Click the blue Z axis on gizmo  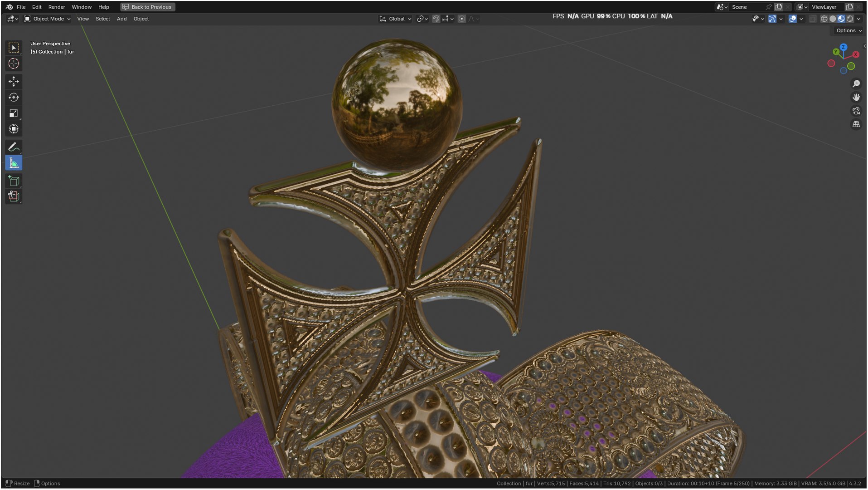(x=843, y=47)
